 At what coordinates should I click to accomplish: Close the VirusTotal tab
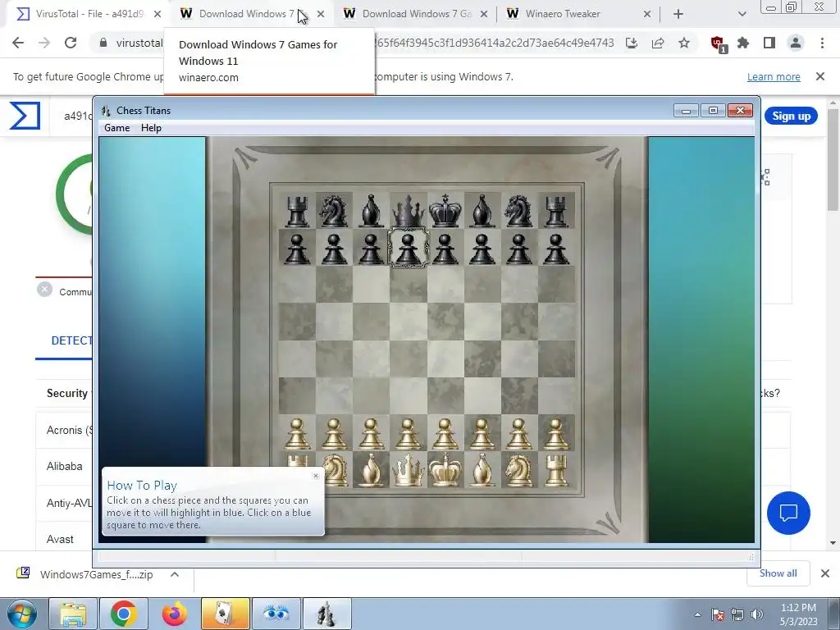coord(157,15)
